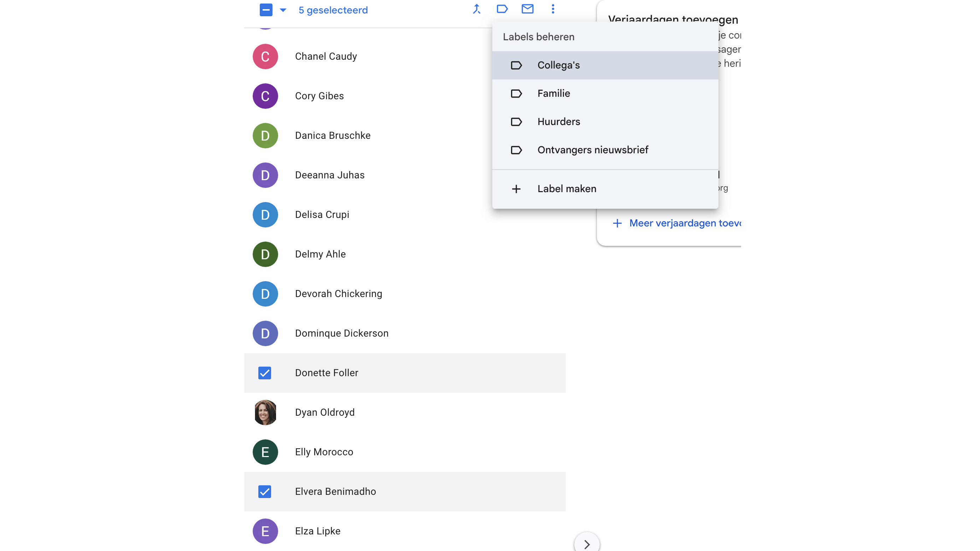
Task: Click the manage labels icon in toolbar
Action: [502, 9]
